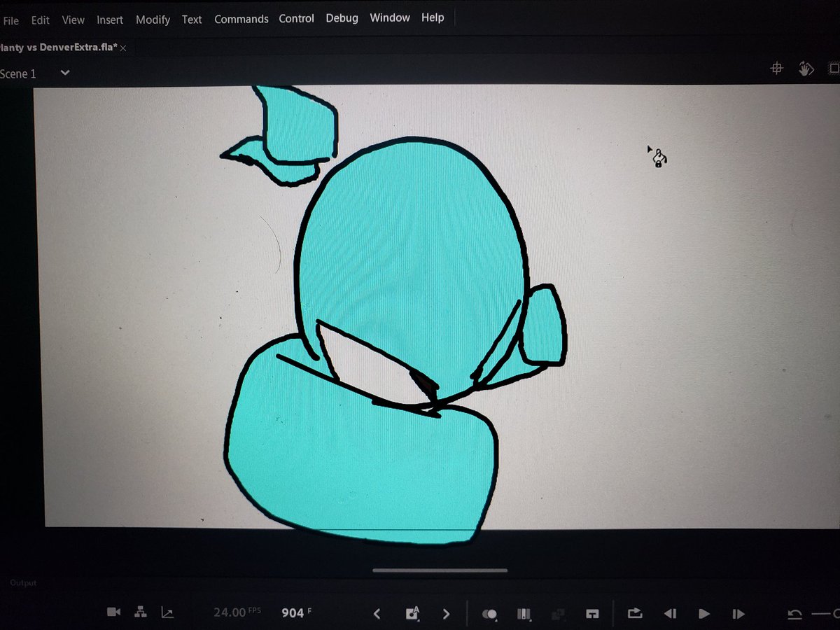Toggle Loop playback in the timeline

pyautogui.click(x=635, y=613)
